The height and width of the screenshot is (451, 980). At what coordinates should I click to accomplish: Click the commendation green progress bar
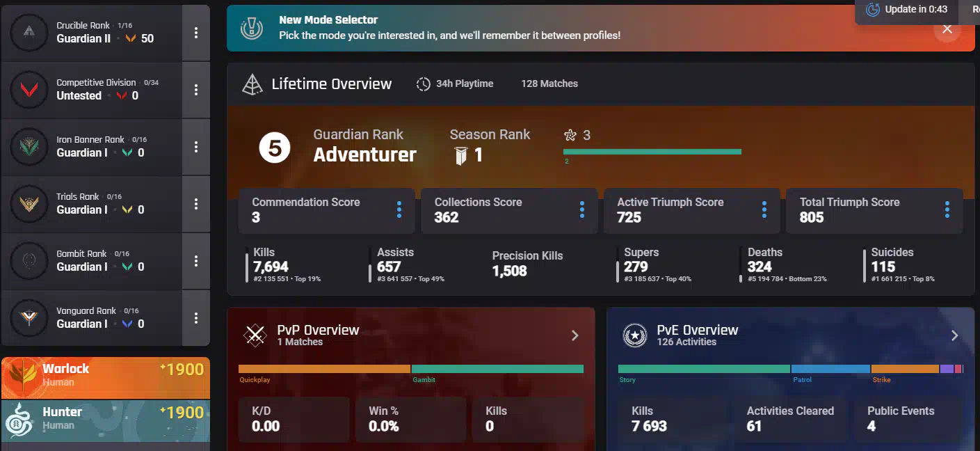coord(652,151)
